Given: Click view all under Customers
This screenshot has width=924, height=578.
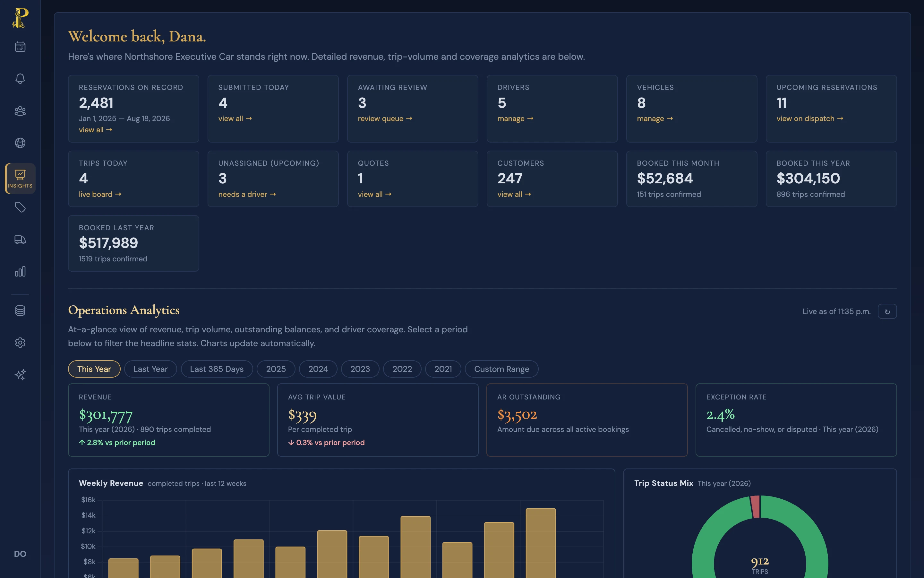Looking at the screenshot, I should [x=514, y=195].
